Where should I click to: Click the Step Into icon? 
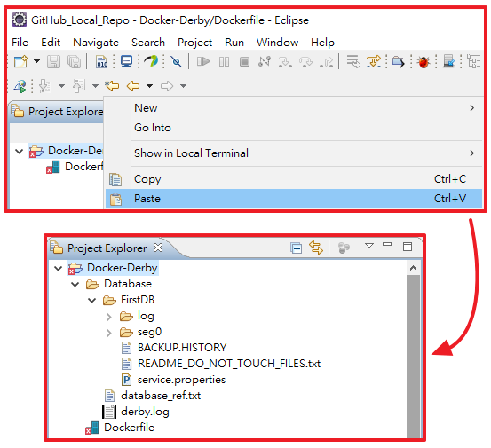pyautogui.click(x=285, y=61)
